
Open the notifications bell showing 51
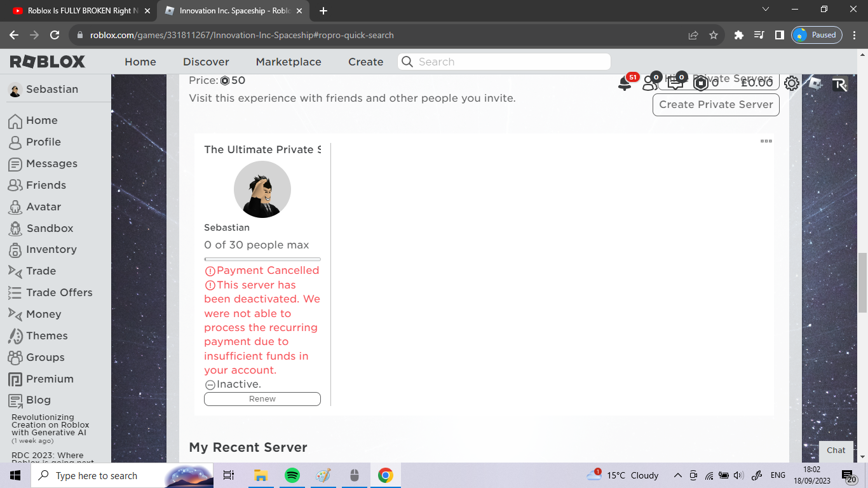[x=625, y=83]
